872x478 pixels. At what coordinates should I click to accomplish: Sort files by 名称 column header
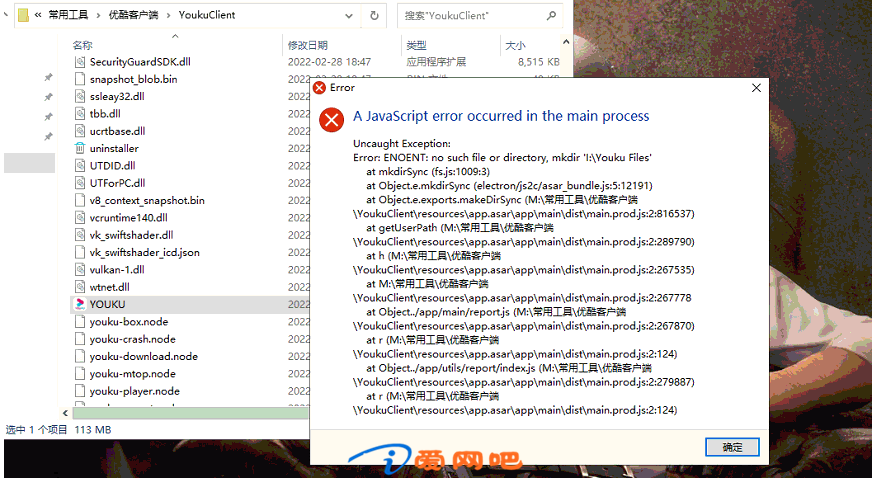click(x=82, y=45)
